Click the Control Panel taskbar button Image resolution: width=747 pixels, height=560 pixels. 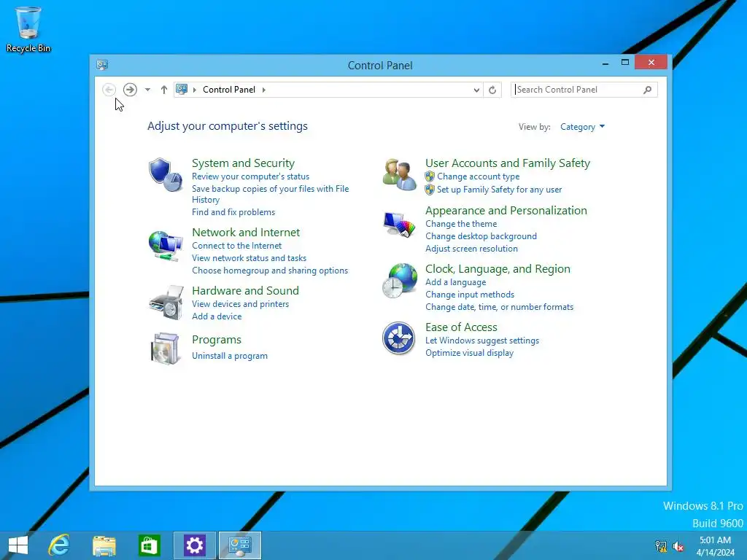239,545
